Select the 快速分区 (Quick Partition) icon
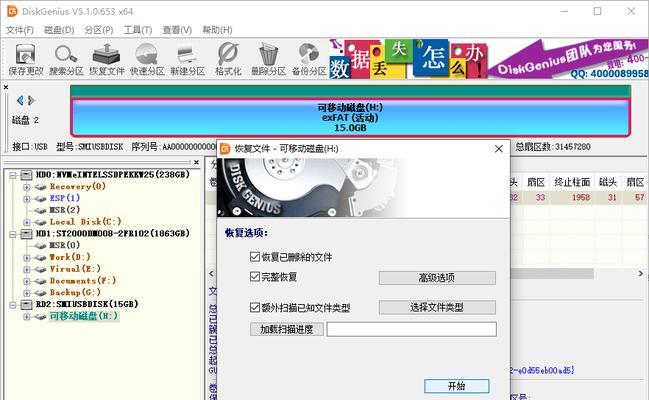 point(146,56)
